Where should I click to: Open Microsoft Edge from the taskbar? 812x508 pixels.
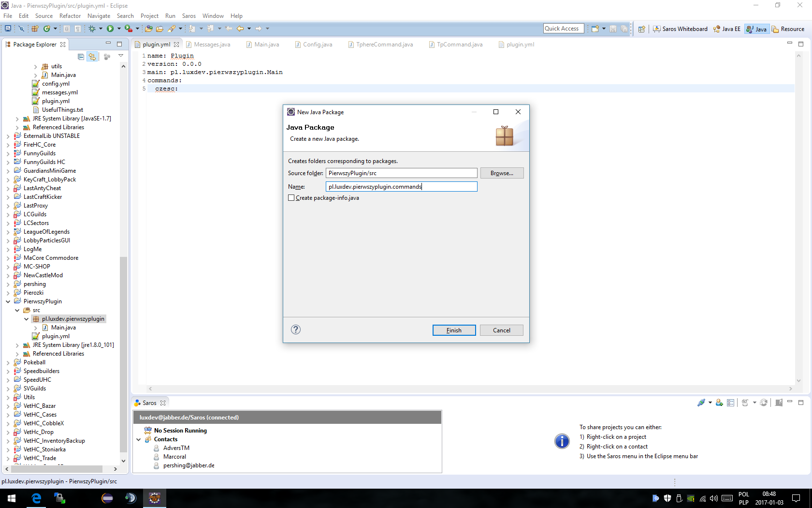(36, 498)
